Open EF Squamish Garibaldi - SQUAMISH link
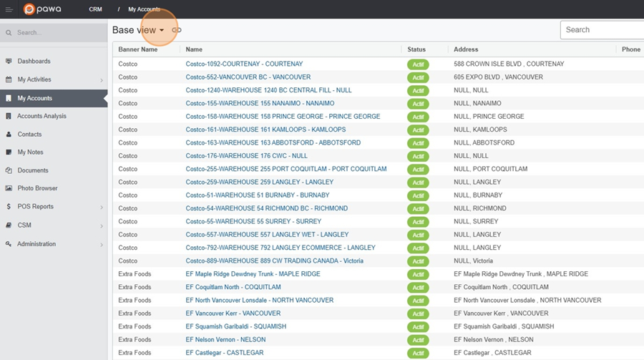The height and width of the screenshot is (360, 644). (x=235, y=326)
